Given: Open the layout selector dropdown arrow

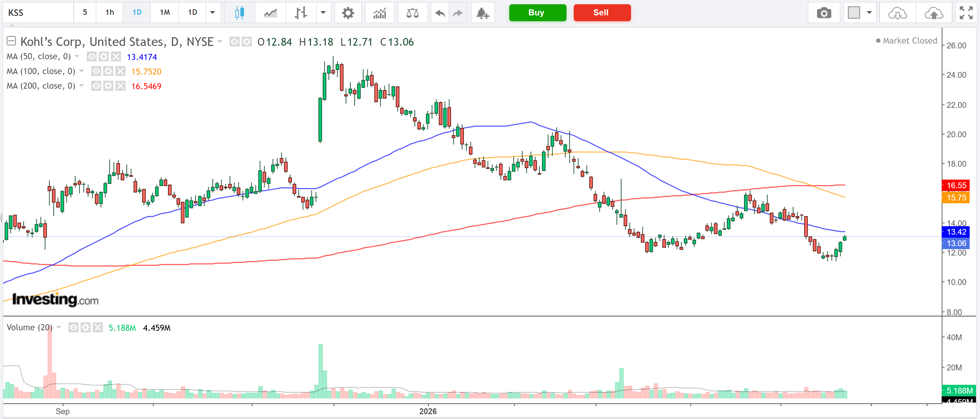Looking at the screenshot, I should tap(869, 12).
